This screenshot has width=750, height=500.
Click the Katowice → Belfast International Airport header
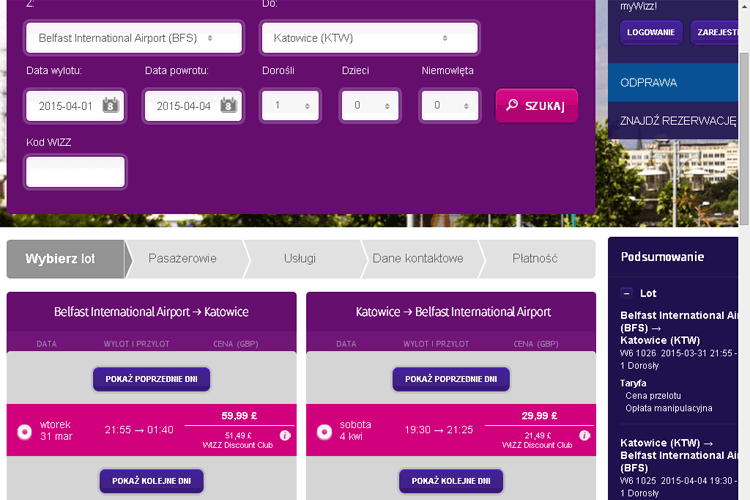tap(453, 312)
